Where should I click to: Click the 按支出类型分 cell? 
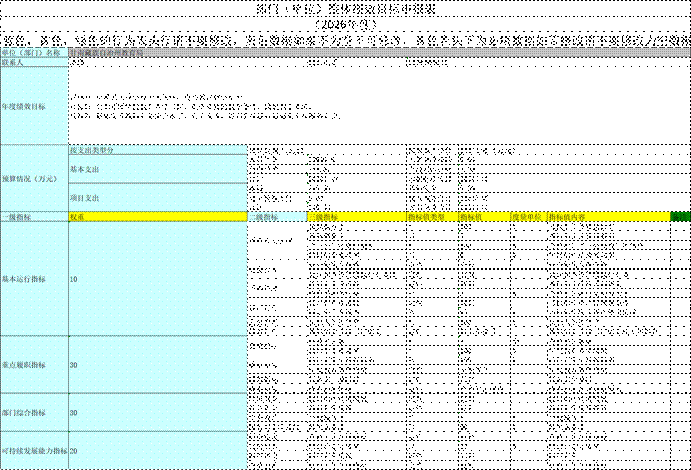click(157, 150)
